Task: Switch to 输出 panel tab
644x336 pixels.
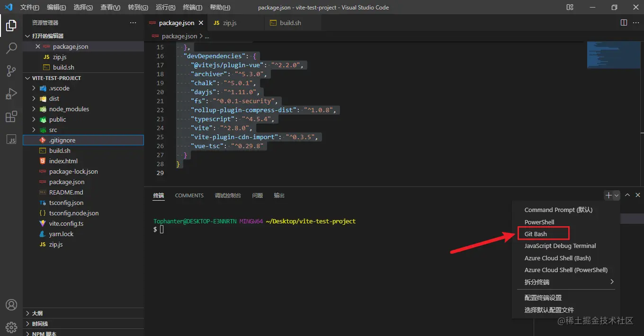Action: coord(279,195)
